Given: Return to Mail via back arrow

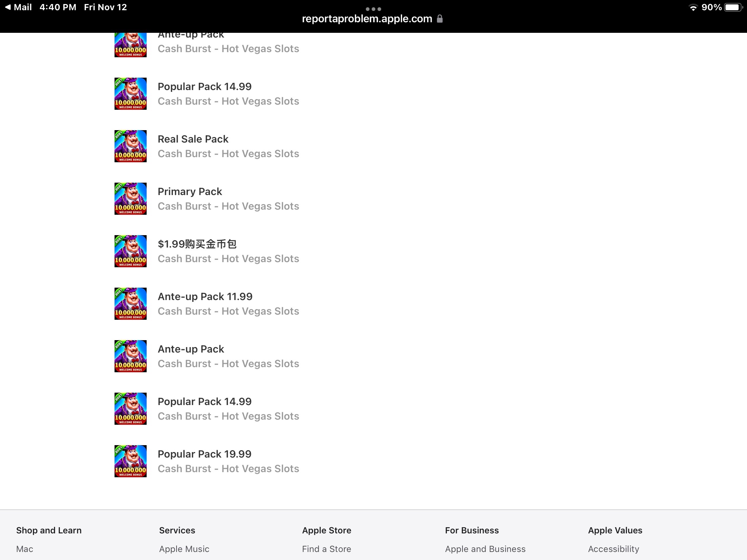Looking at the screenshot, I should (x=18, y=7).
